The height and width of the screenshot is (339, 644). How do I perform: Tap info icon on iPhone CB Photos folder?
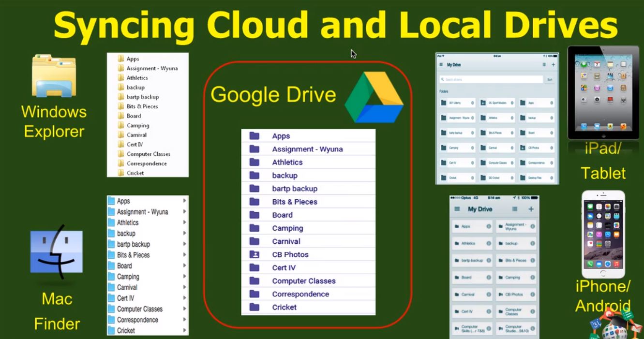[533, 295]
